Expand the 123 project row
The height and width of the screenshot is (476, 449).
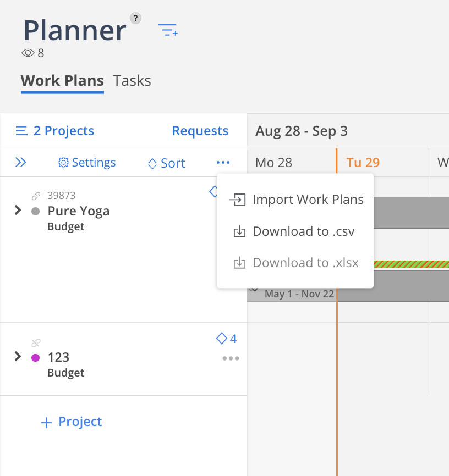pyautogui.click(x=18, y=357)
